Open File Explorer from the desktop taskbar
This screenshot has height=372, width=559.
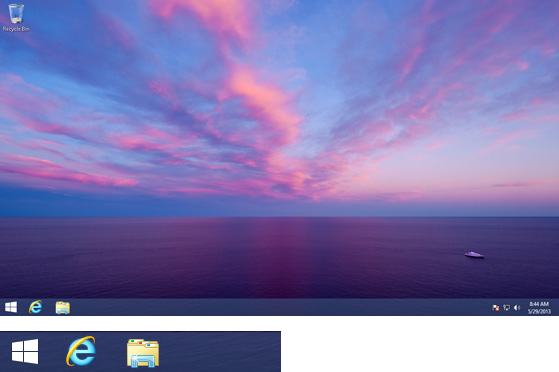click(x=63, y=307)
